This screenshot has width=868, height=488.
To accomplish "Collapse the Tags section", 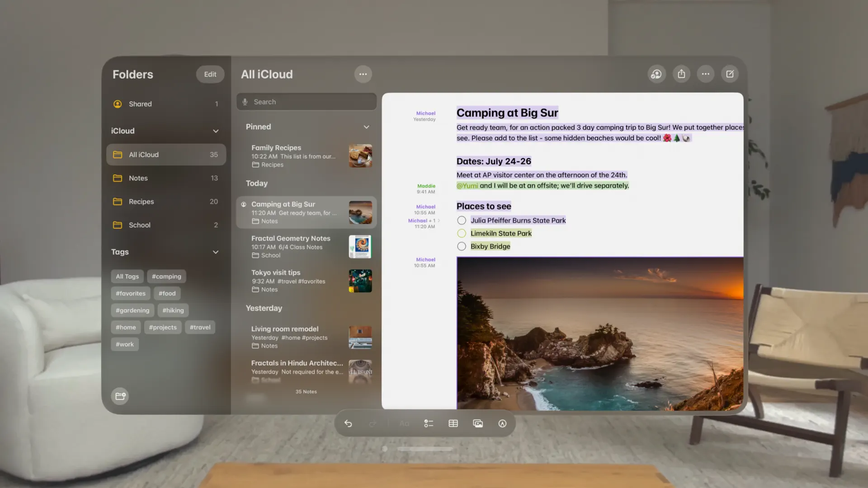I will click(x=216, y=252).
